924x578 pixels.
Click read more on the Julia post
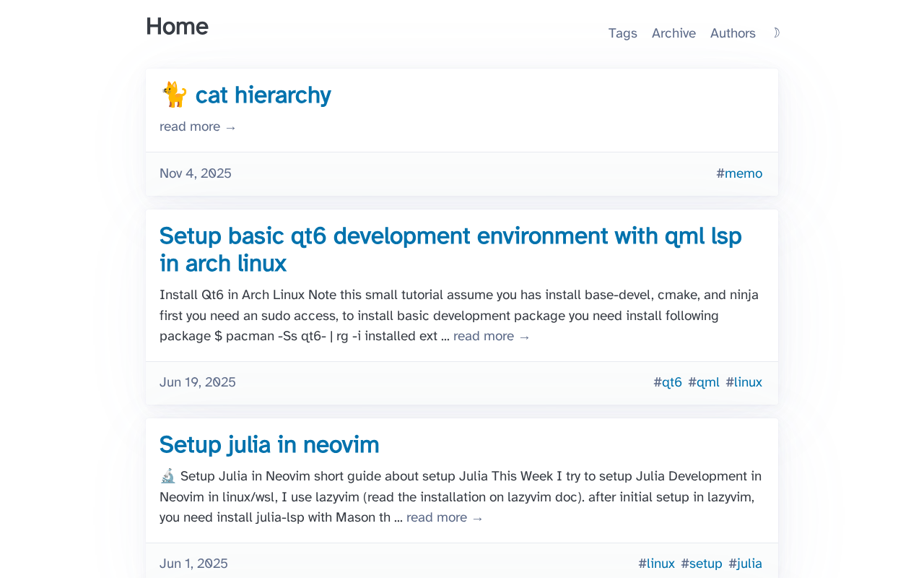pos(445,518)
